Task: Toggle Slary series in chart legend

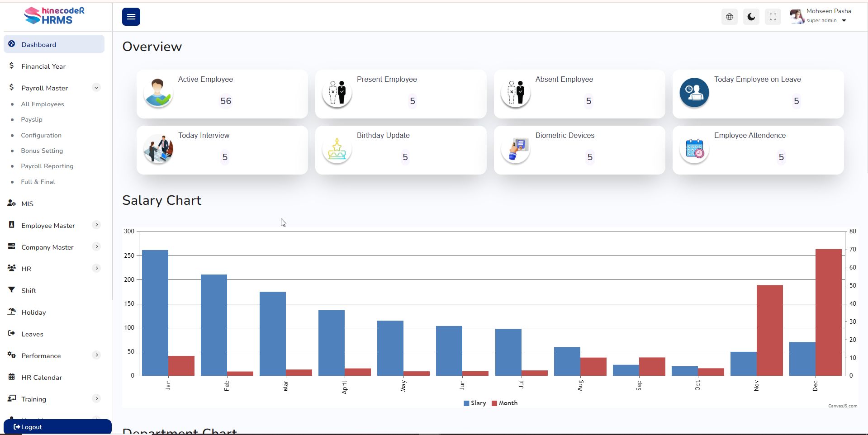Action: pos(475,403)
